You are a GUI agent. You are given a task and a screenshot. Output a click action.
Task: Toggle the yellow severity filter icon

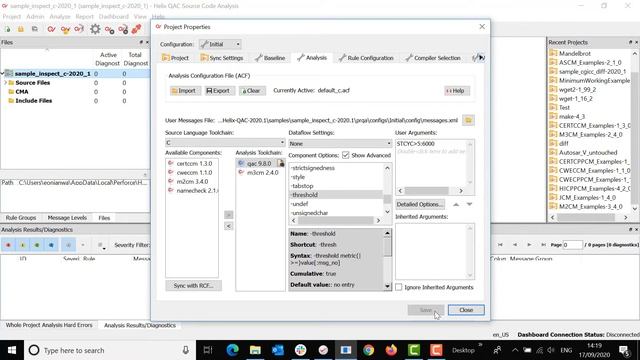pyautogui.click(x=22, y=245)
